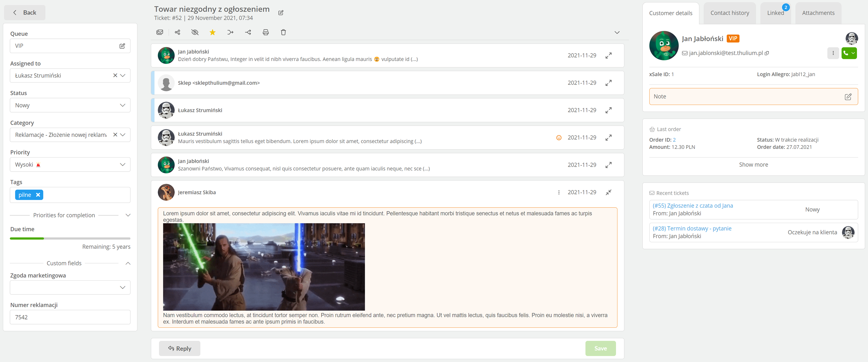This screenshot has width=868, height=362.
Task: Switch to the Contact history tab
Action: [x=730, y=13]
